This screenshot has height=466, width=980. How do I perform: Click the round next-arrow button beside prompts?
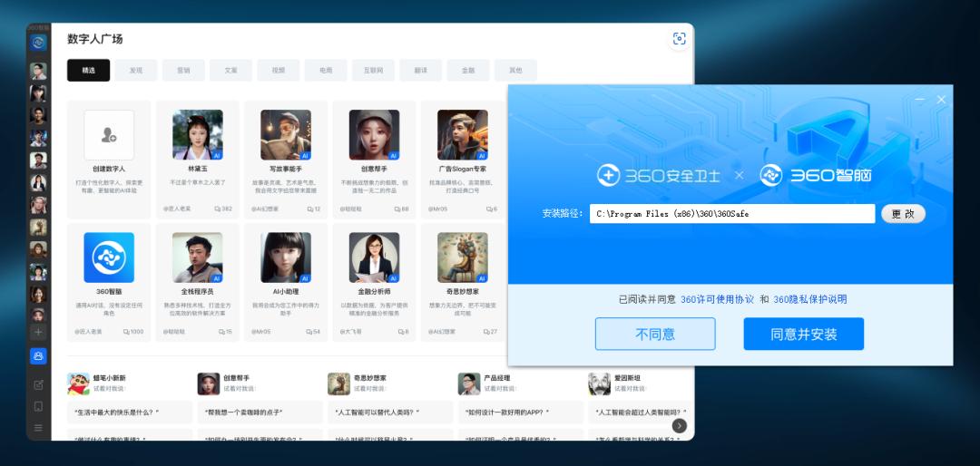680,425
